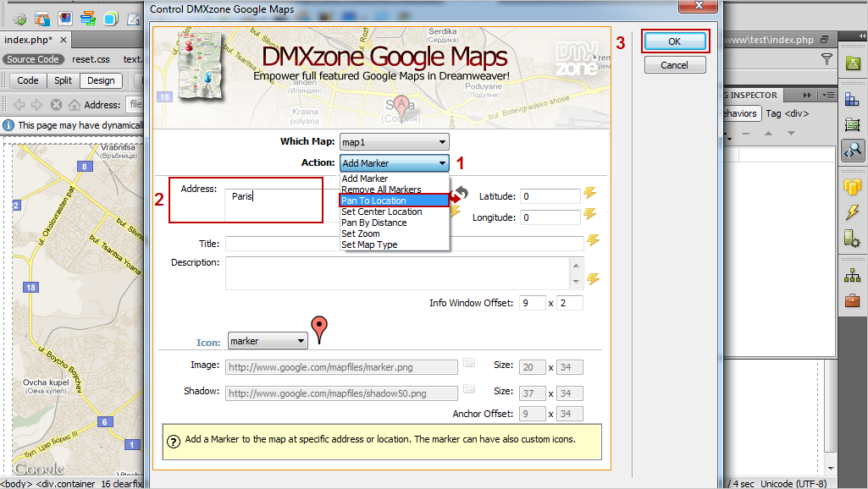Image resolution: width=868 pixels, height=489 pixels.
Task: Click the Info Window Offset field showing 9
Action: (532, 303)
